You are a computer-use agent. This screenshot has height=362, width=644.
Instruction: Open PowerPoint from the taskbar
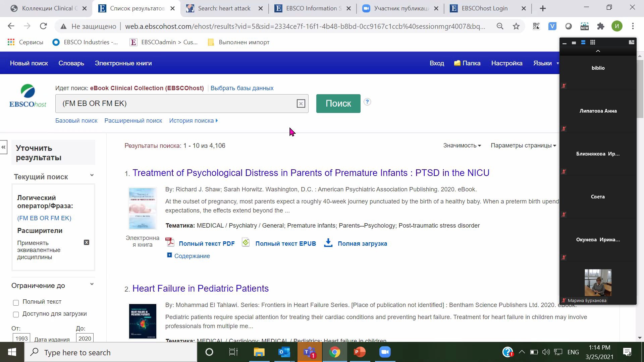pyautogui.click(x=360, y=352)
